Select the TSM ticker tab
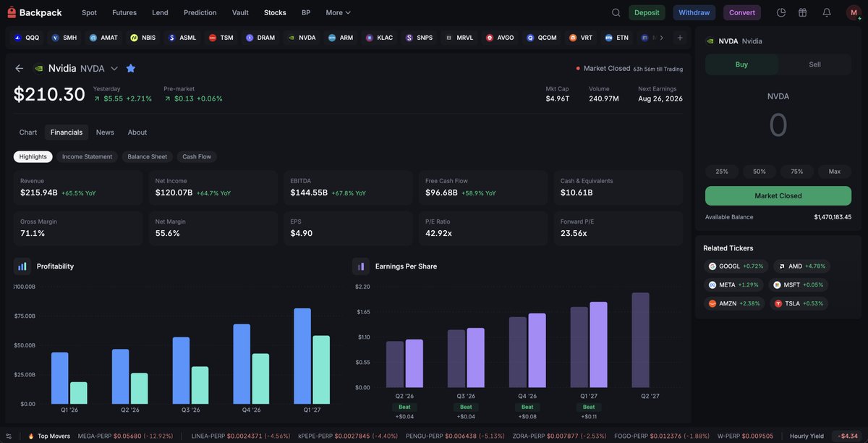Viewport: 868px width, 443px height. tap(221, 38)
